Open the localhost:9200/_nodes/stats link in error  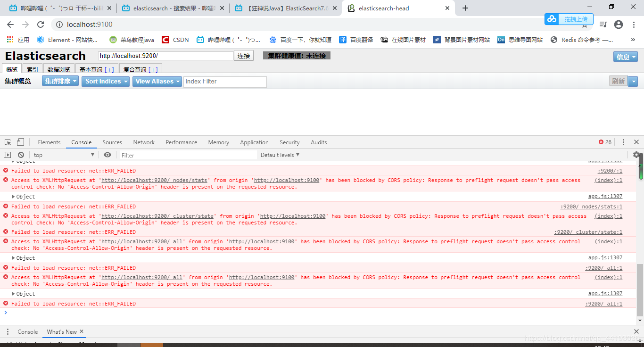point(154,180)
